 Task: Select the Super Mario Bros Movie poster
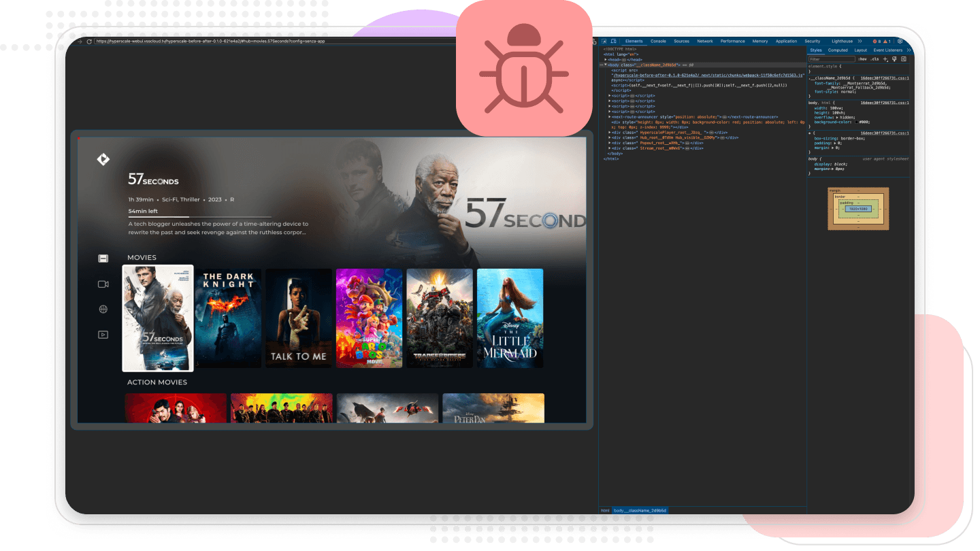pos(369,318)
